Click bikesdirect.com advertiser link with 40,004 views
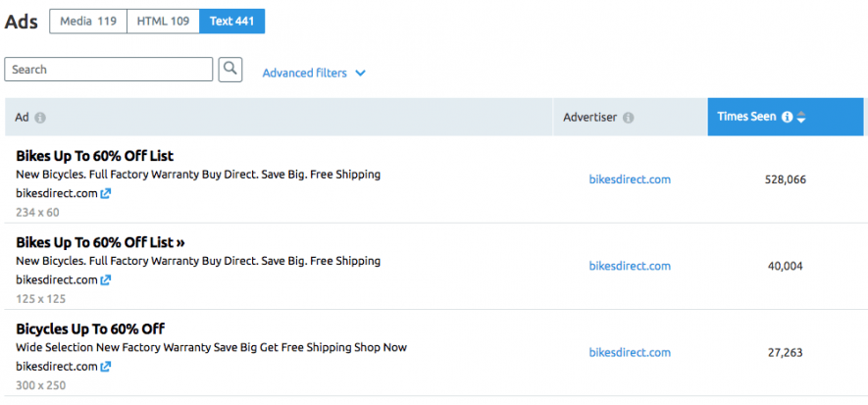Screen dimensions: 868x405 coord(630,266)
